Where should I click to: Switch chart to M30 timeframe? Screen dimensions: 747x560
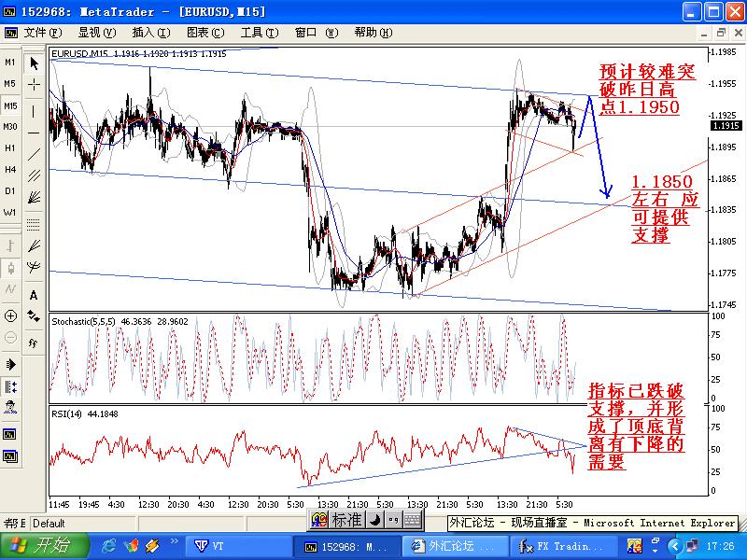10,127
